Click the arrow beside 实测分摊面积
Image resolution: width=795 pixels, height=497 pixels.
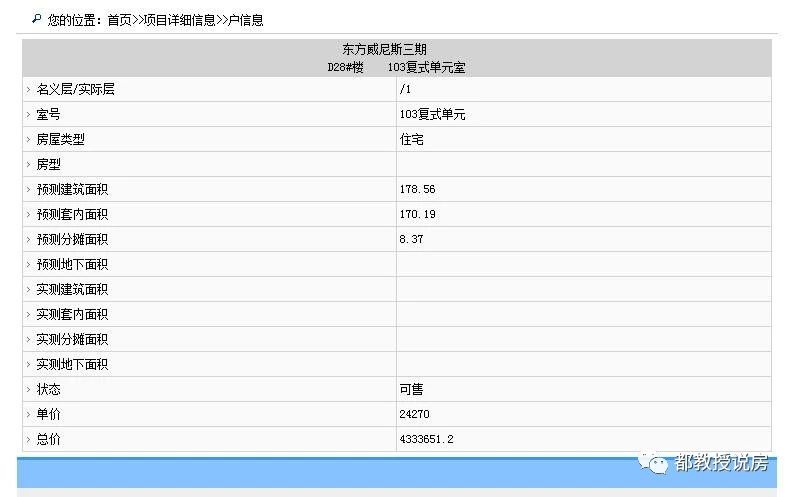pyautogui.click(x=28, y=339)
